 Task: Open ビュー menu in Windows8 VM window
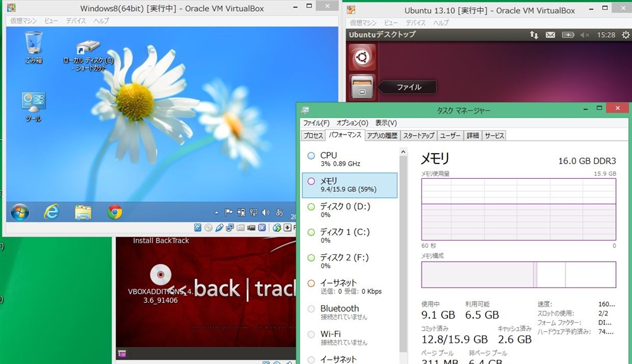point(51,20)
